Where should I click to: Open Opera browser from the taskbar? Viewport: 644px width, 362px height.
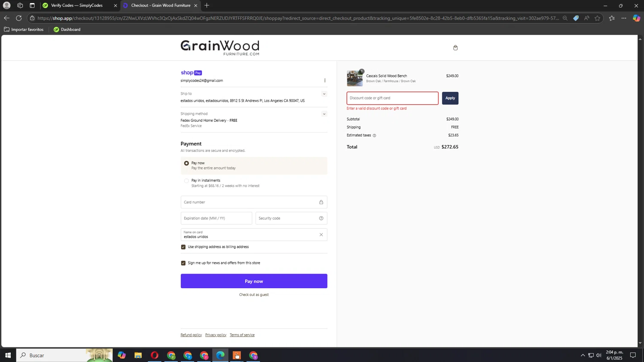pyautogui.click(x=155, y=355)
